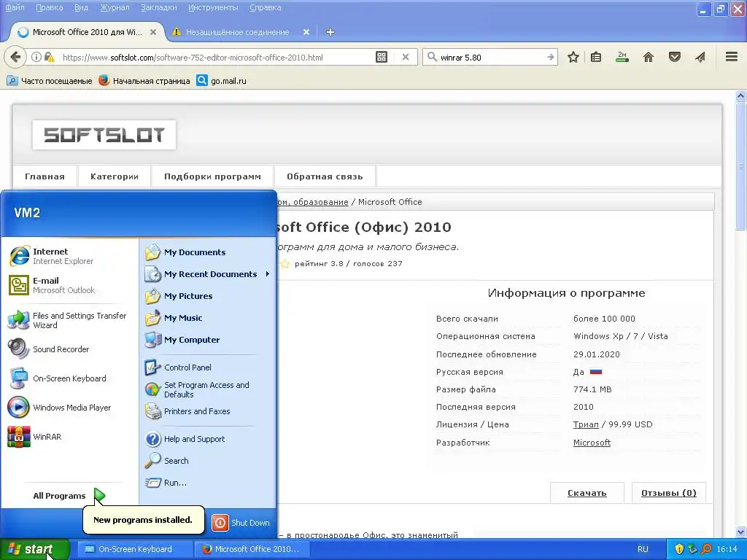The image size is (747, 560).
Task: Open the reader/QR grid icon in address bar
Action: point(382,57)
